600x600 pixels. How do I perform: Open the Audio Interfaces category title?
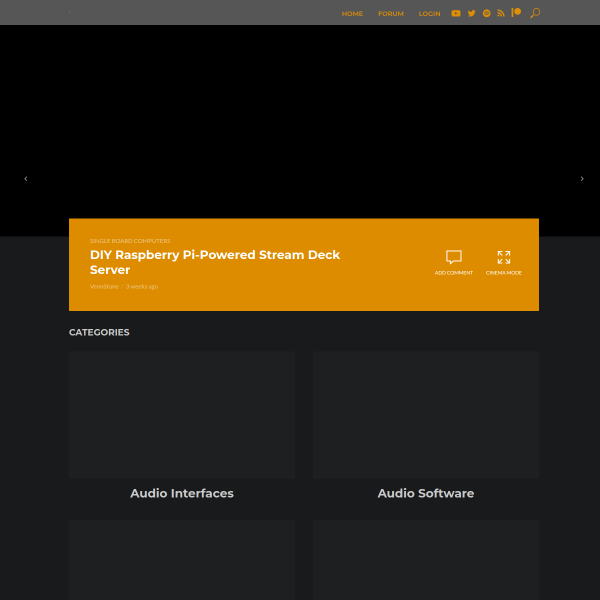click(182, 493)
